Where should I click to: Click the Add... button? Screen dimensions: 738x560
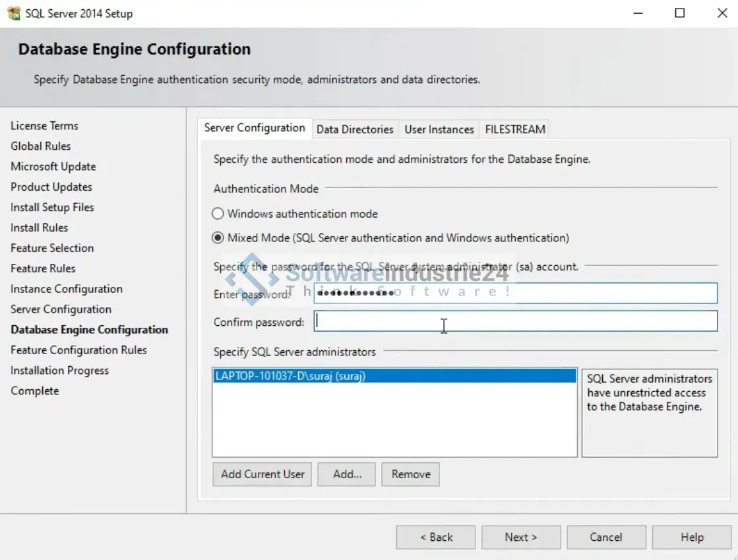coord(347,474)
